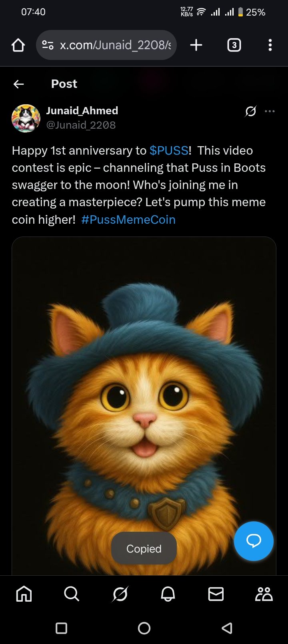Open the tab switcher showing 3
The height and width of the screenshot is (644, 288).
pos(234,45)
